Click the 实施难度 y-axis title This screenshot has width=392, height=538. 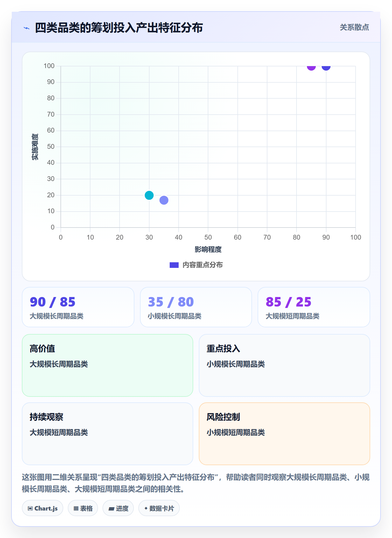click(x=35, y=147)
